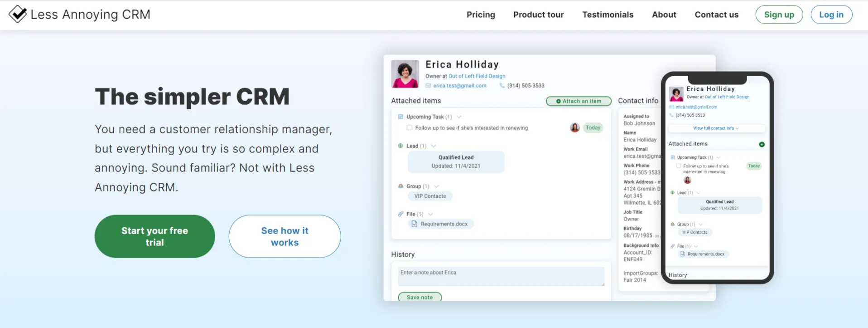Click the Group icon in phone mockup

click(672, 224)
